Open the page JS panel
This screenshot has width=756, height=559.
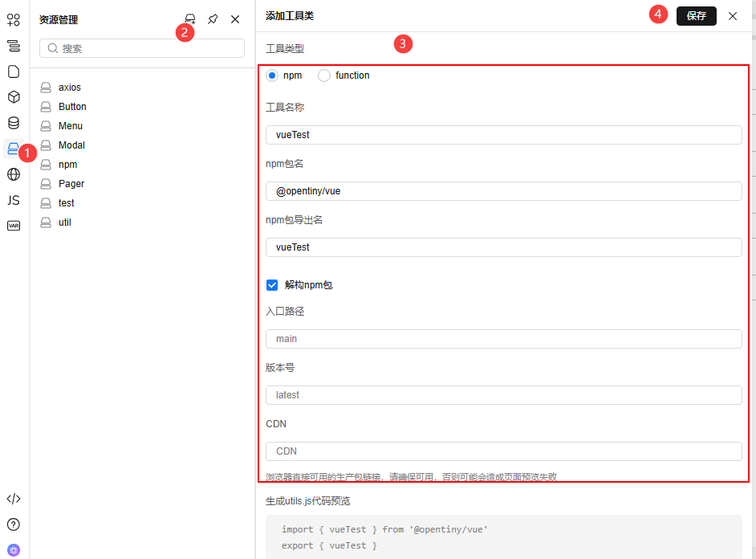point(13,200)
